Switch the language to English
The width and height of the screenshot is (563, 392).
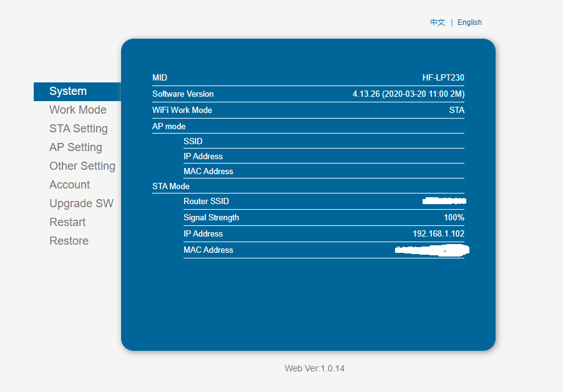[x=469, y=22]
